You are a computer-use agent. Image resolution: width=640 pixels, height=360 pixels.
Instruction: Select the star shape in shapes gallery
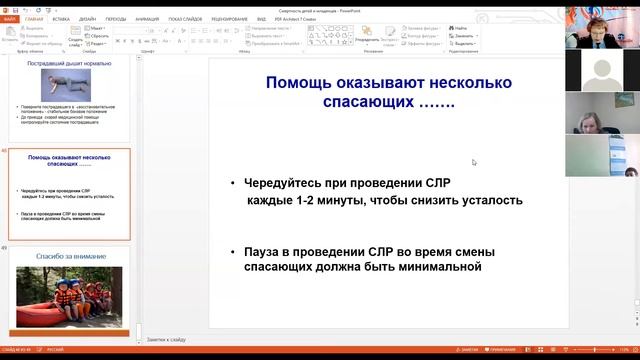[344, 42]
